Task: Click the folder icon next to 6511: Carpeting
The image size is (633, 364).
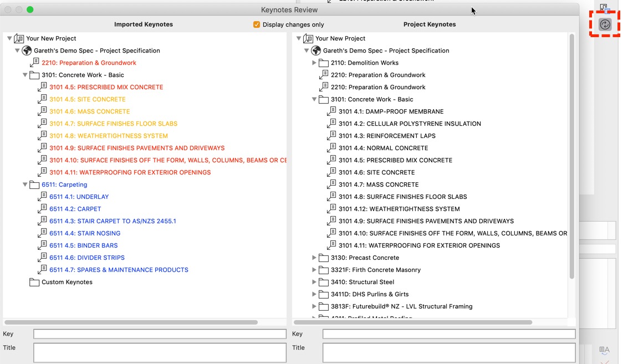Action: click(x=34, y=184)
